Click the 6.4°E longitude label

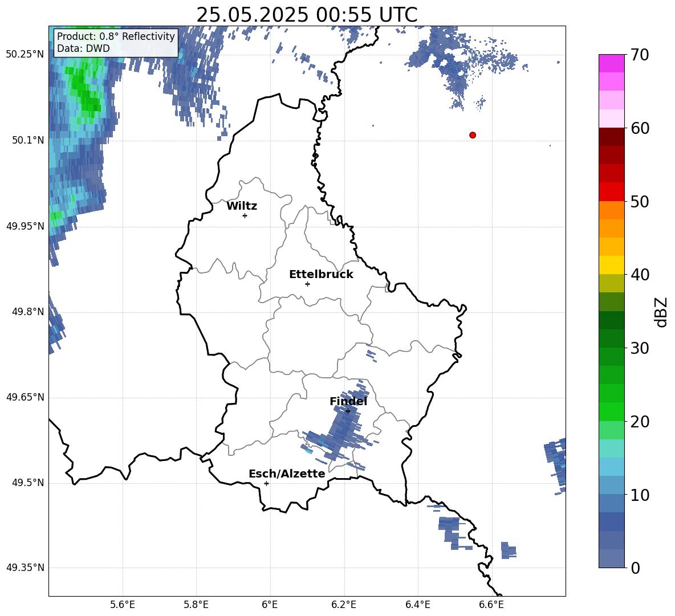pyautogui.click(x=417, y=605)
